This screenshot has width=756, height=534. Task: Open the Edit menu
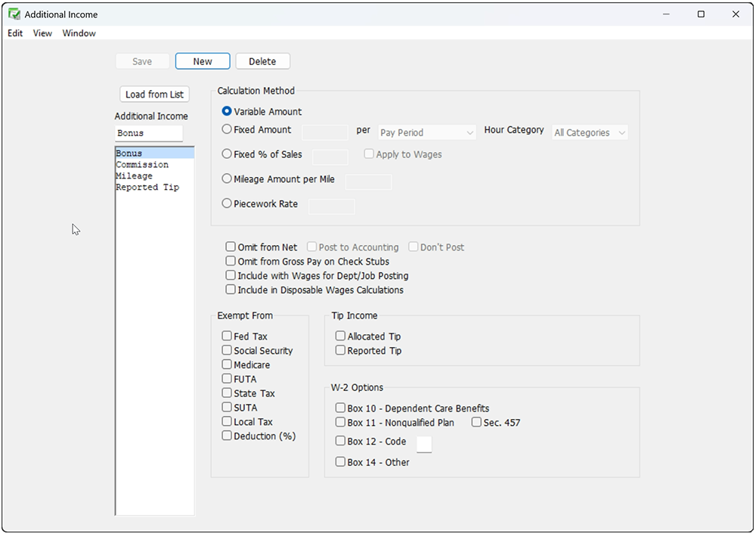click(x=15, y=33)
